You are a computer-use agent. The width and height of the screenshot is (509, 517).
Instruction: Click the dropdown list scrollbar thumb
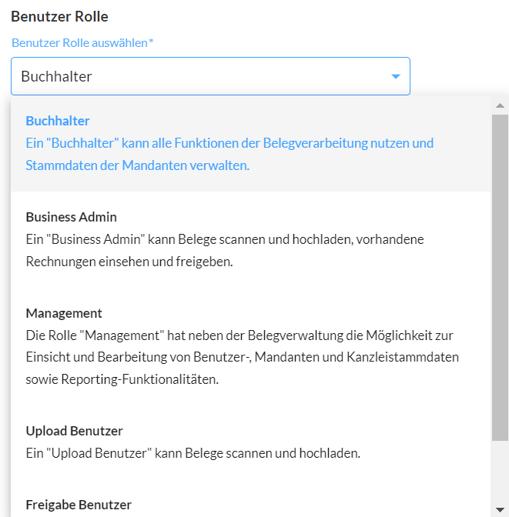click(x=500, y=278)
